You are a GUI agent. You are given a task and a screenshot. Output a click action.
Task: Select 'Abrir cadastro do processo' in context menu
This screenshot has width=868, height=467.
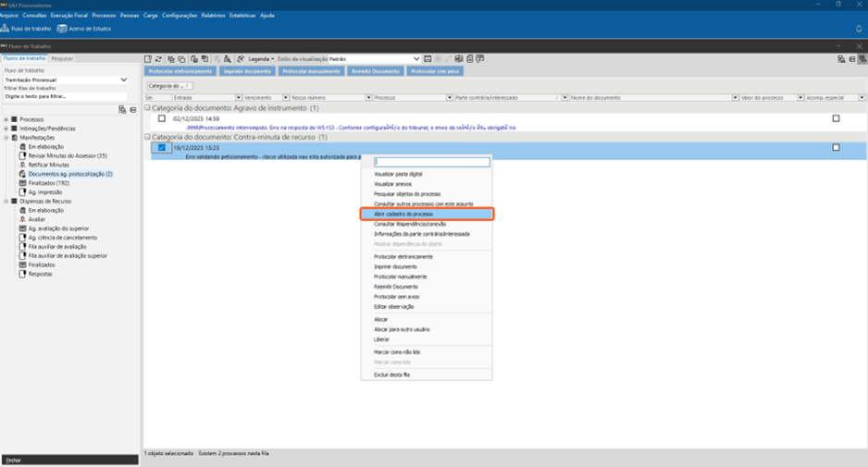(x=403, y=214)
